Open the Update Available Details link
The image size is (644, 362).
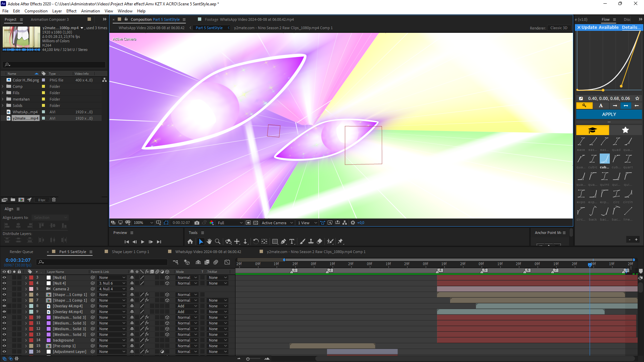pos(631,27)
